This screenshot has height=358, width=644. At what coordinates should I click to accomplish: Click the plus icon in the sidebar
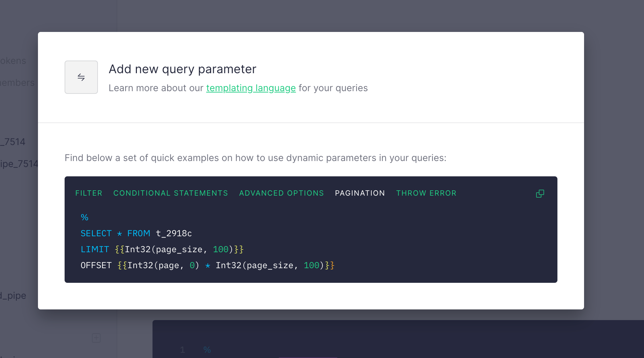pyautogui.click(x=96, y=338)
